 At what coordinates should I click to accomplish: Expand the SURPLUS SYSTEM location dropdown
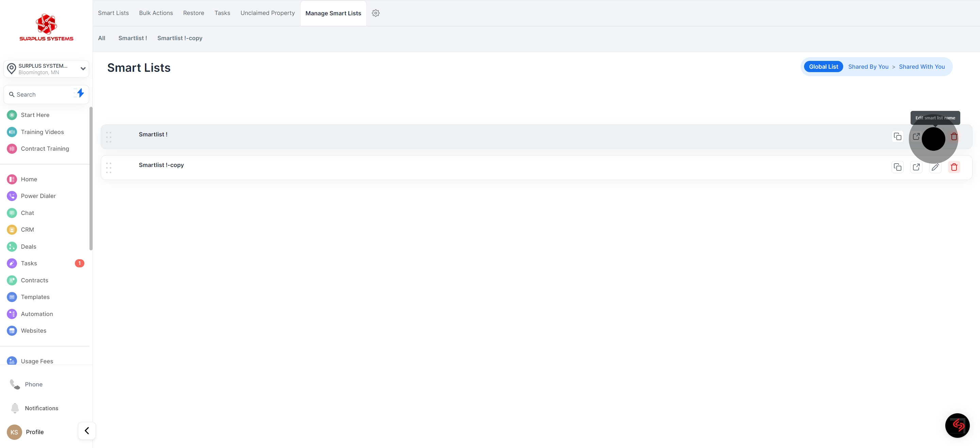pyautogui.click(x=83, y=69)
